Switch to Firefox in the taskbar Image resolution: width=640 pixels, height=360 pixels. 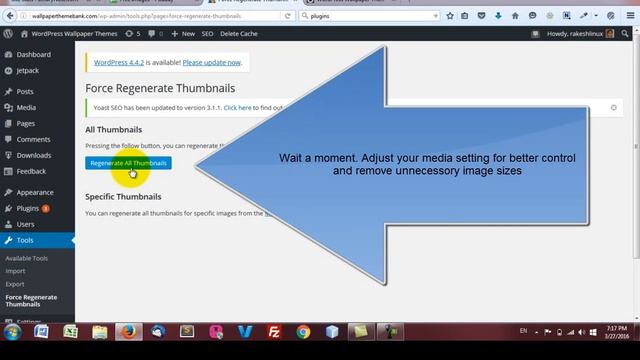(129, 332)
